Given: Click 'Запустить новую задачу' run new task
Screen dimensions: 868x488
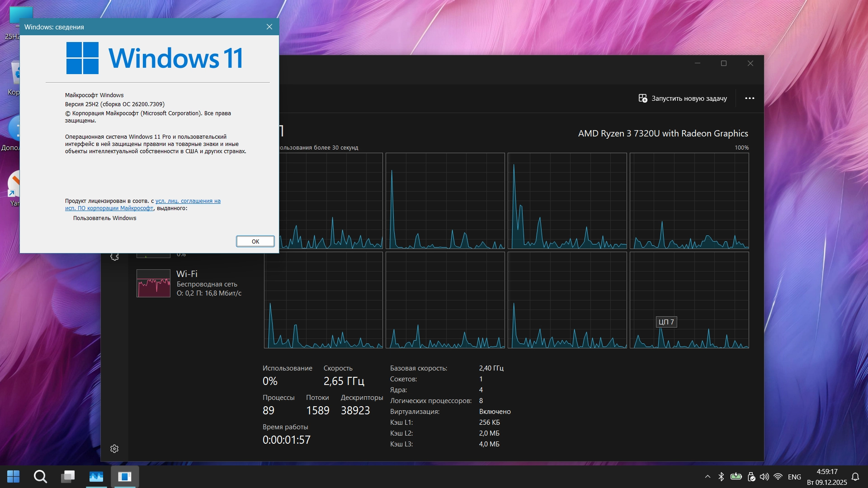Looking at the screenshot, I should (683, 98).
